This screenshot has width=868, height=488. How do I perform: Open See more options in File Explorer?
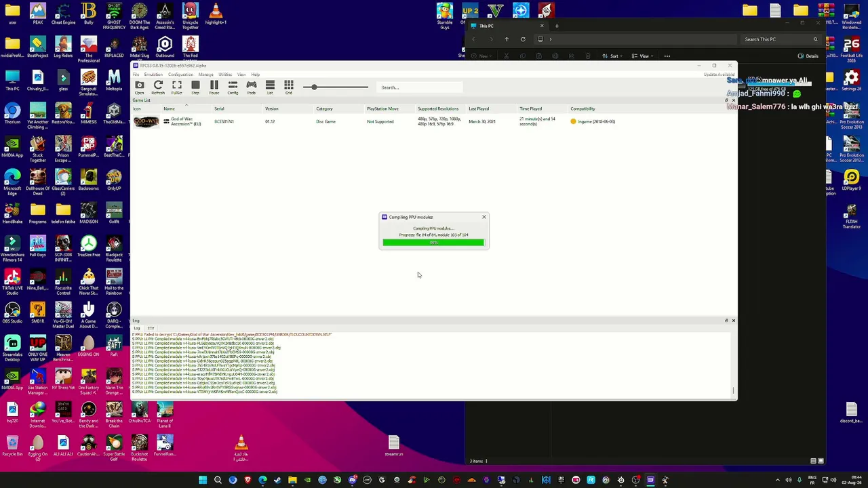coord(667,56)
